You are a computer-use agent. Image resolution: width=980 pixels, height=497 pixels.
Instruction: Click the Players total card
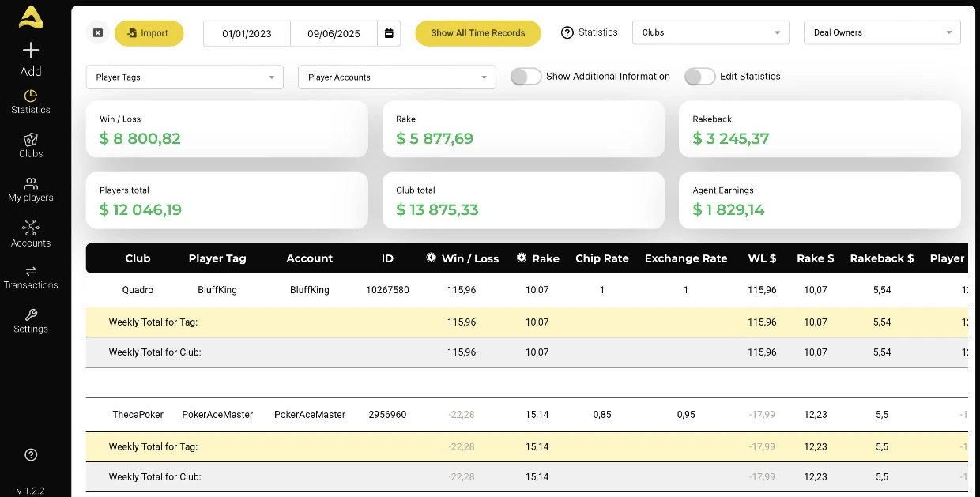[x=227, y=201]
